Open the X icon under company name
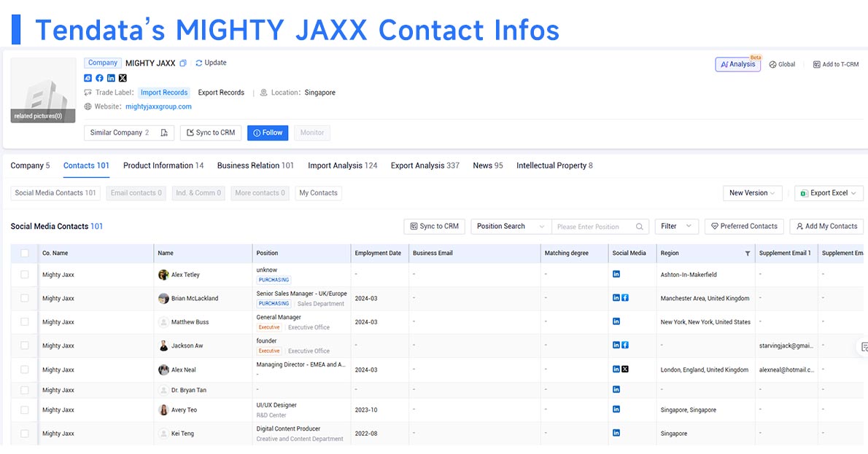 [123, 78]
